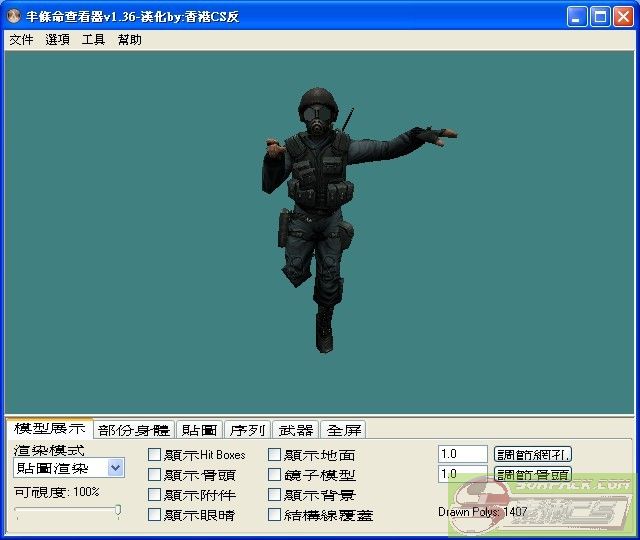Toggle the 顯示骨頭 checkbox
This screenshot has height=540, width=640.
(155, 475)
